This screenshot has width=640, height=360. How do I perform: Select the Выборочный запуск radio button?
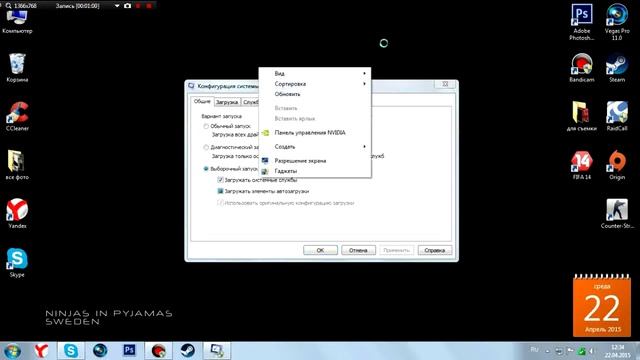[206, 169]
